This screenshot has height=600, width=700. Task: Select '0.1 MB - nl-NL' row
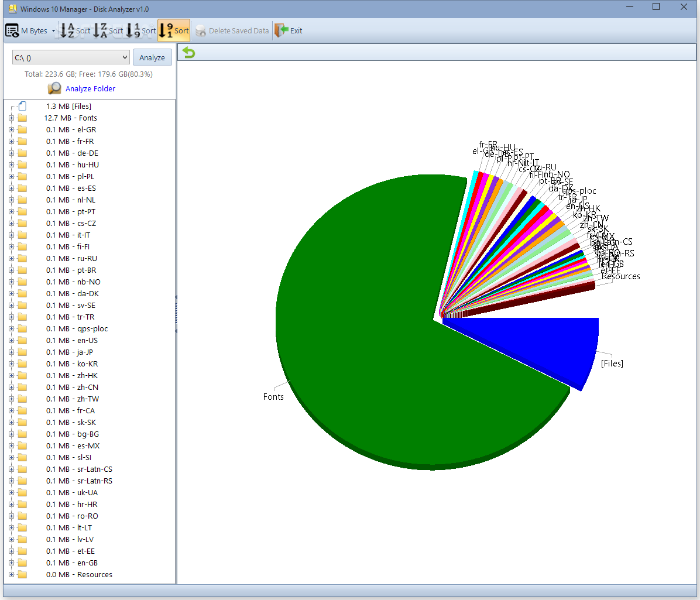[x=71, y=200]
